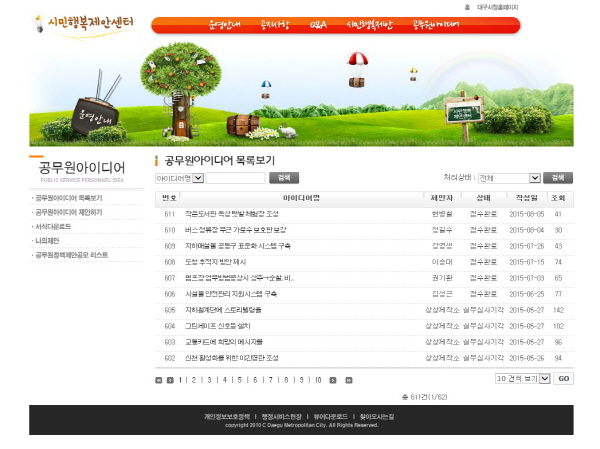600x449 pixels.
Task: Click the previous page arrow icon
Action: click(x=169, y=380)
